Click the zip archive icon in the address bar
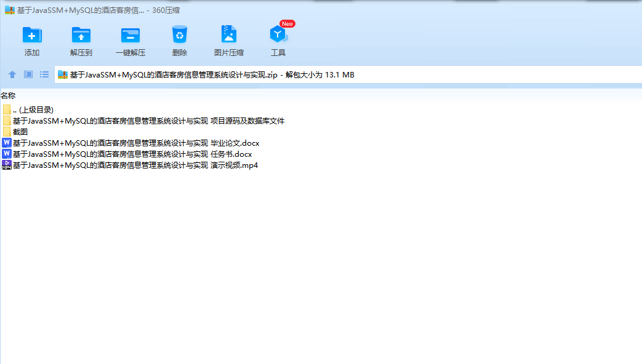This screenshot has width=642, height=364. tap(63, 74)
